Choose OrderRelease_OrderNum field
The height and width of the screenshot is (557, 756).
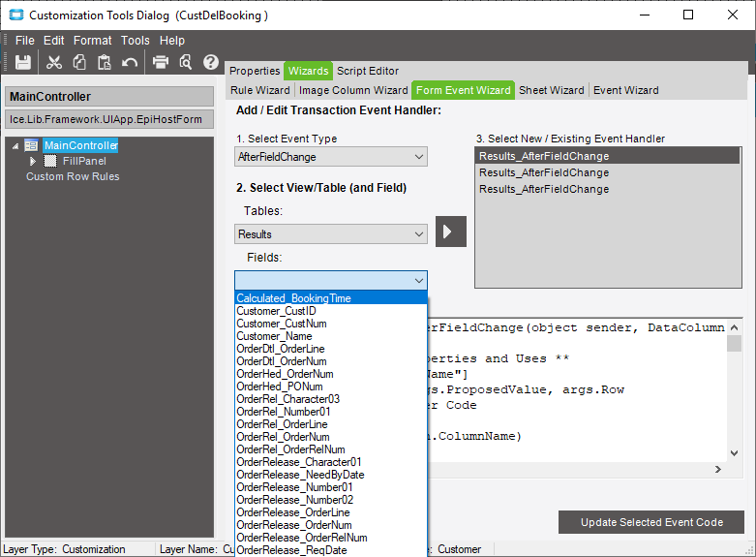pos(331,525)
